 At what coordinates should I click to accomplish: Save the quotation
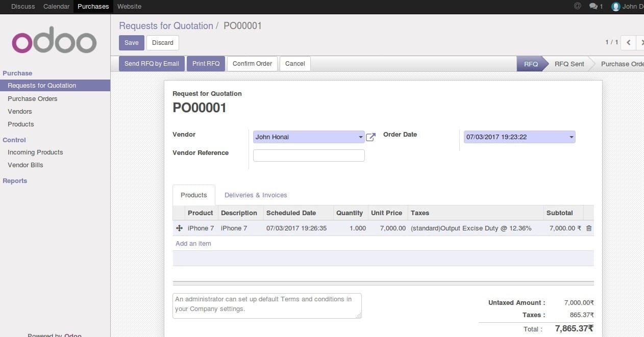tap(132, 43)
